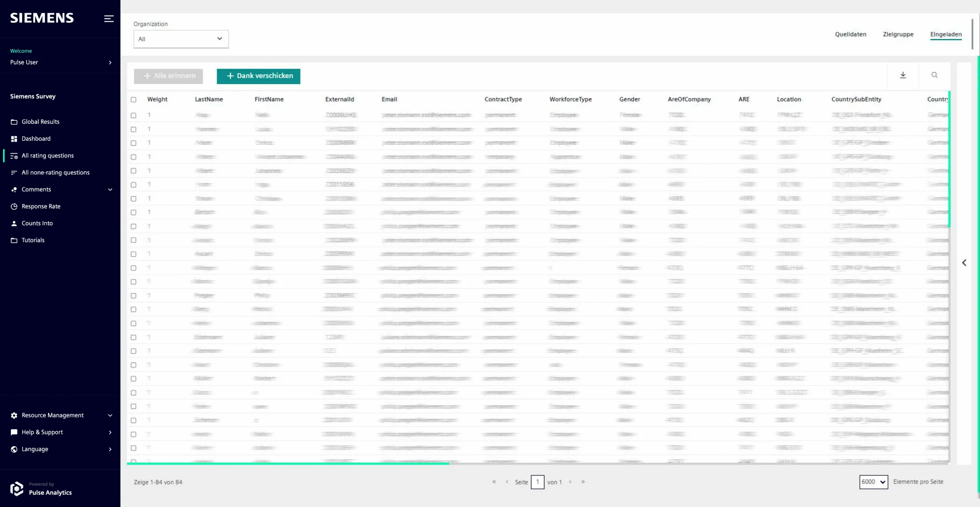Collapse the right side panel with the arrow
Viewport: 980px width, 507px height.
(x=964, y=263)
